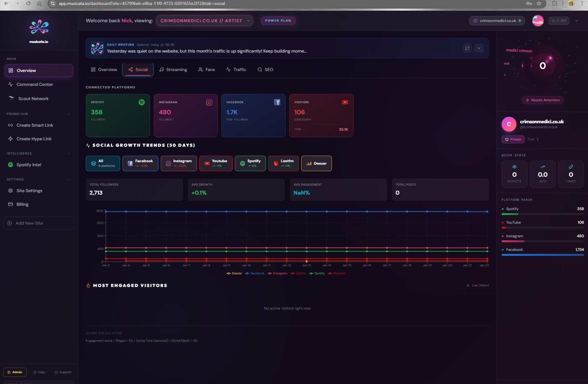Click the Command Center pulse icon
The width and height of the screenshot is (588, 384).
click(x=10, y=84)
